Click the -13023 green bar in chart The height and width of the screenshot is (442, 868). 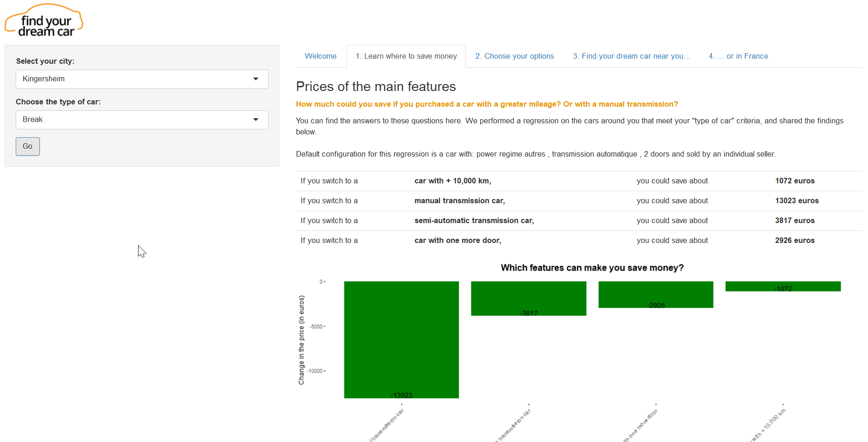401,339
